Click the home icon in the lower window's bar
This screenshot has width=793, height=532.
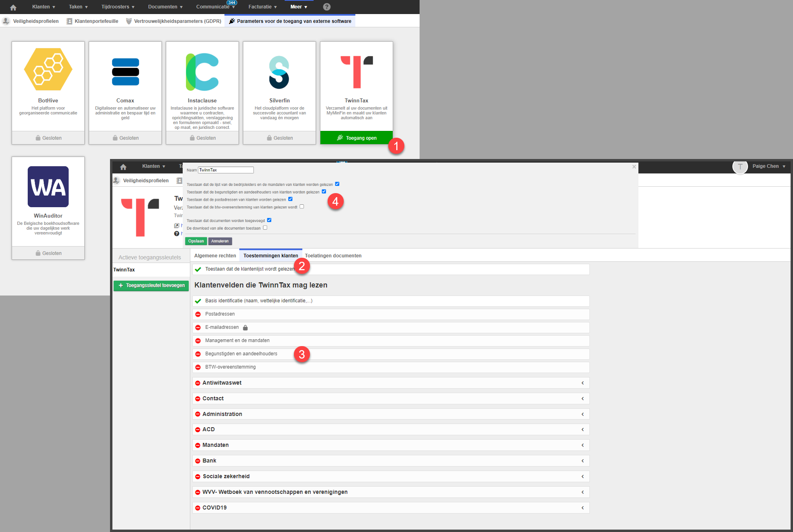tap(123, 167)
